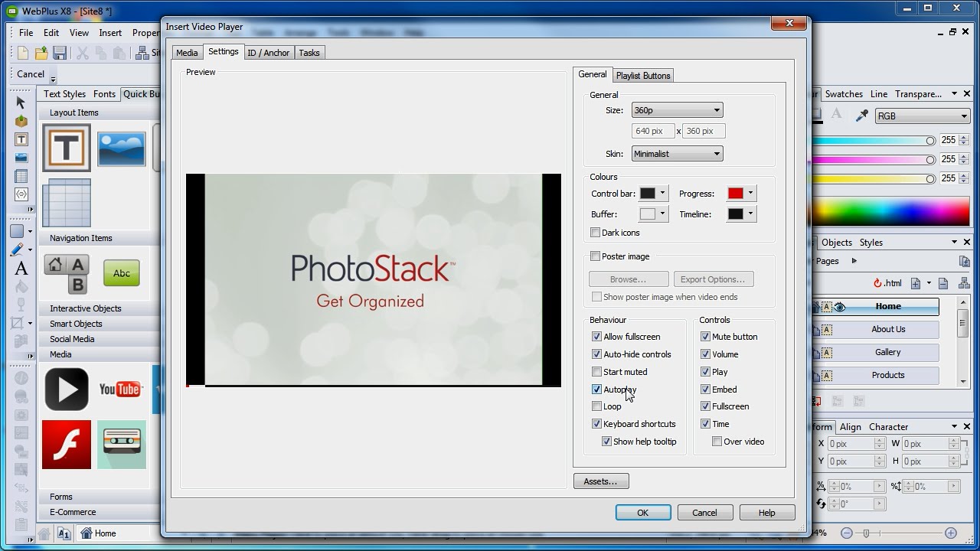Image resolution: width=980 pixels, height=551 pixels.
Task: Select the text frame tool in toolbar
Action: 21,139
